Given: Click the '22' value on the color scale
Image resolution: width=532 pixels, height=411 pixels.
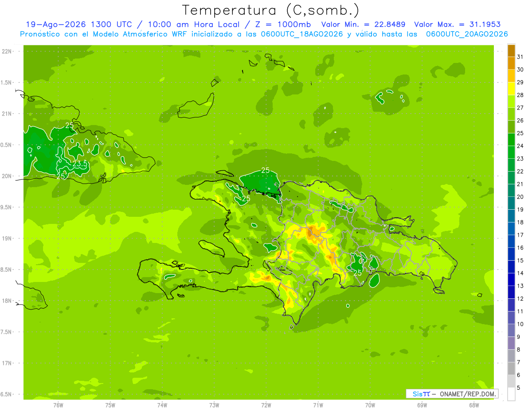Looking at the screenshot, I should (x=520, y=172).
